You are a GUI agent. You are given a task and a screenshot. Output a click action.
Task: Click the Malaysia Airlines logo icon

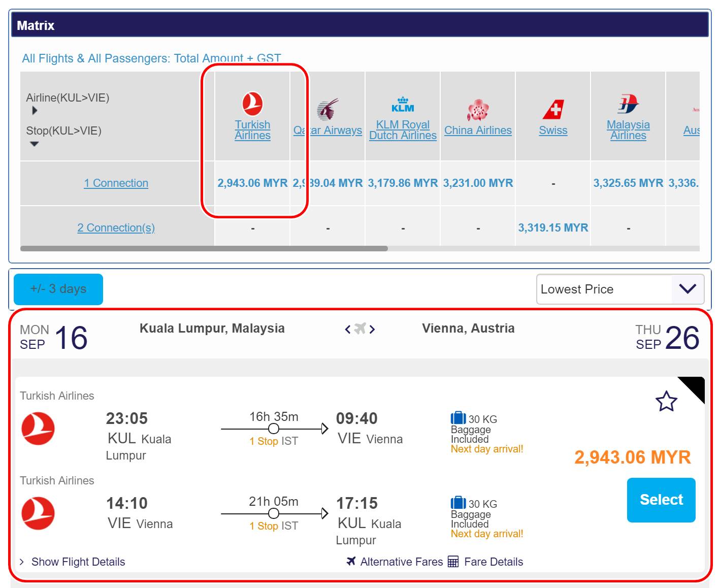[628, 104]
